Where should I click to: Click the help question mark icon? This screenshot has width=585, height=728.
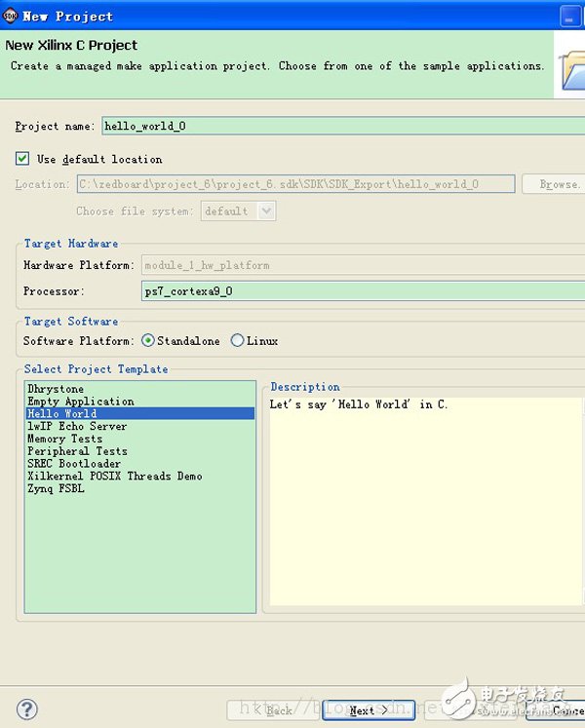28,709
